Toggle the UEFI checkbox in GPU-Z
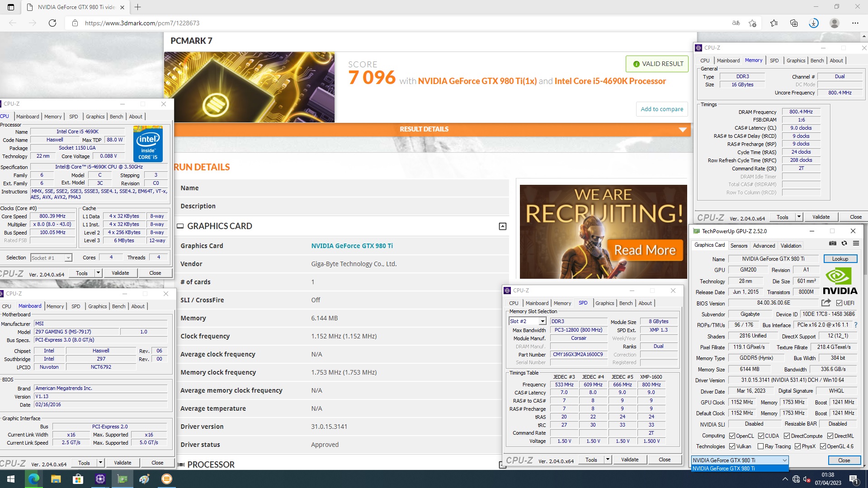The height and width of the screenshot is (488, 868). [x=839, y=303]
